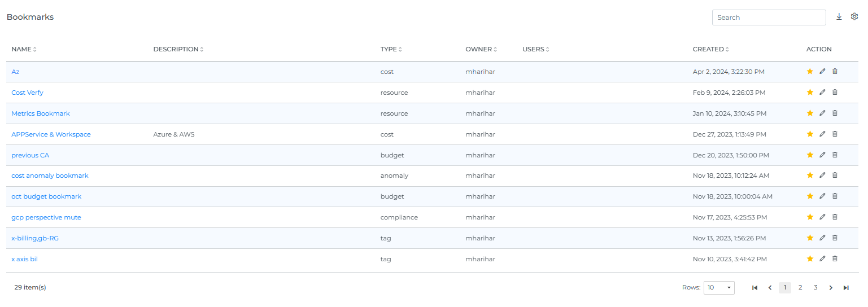Edit the Az bookmark with the pencil icon
868x307 pixels.
[822, 72]
